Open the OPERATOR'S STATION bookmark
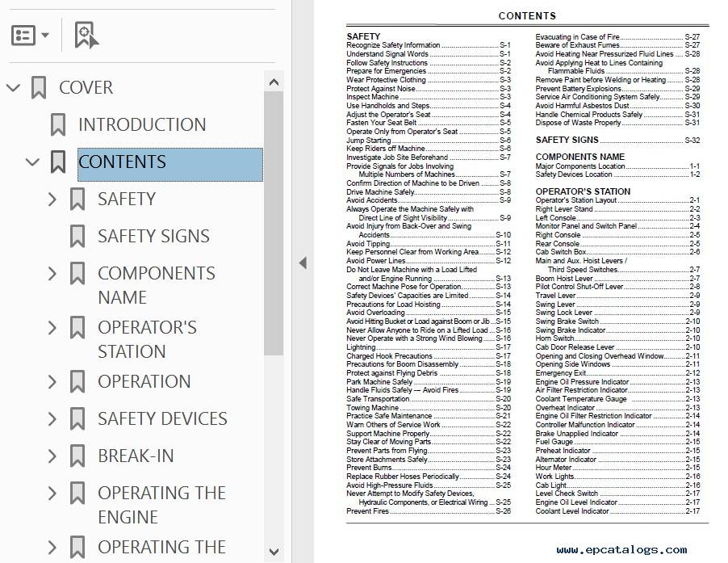Image resolution: width=728 pixels, height=563 pixels. (x=147, y=339)
